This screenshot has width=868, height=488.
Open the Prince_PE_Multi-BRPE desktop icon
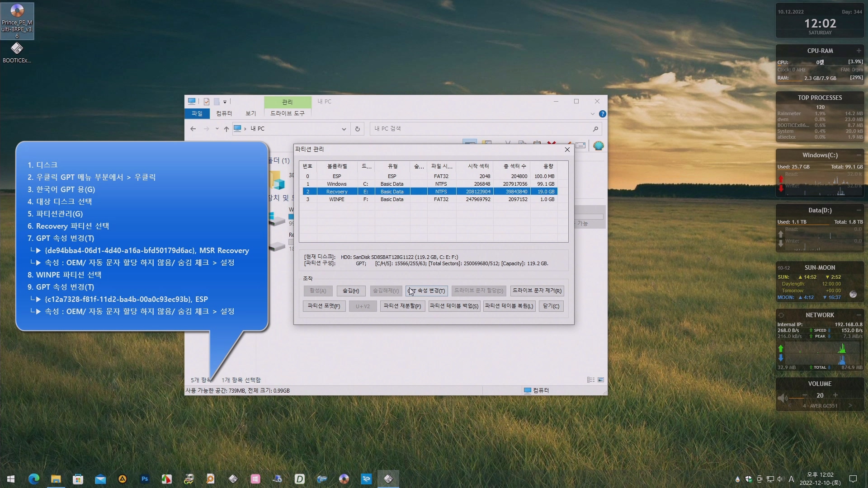pos(17,21)
